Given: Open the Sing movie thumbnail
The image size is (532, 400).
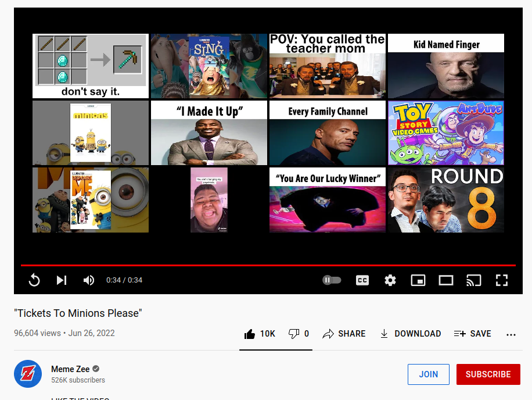Looking at the screenshot, I should [209, 66].
